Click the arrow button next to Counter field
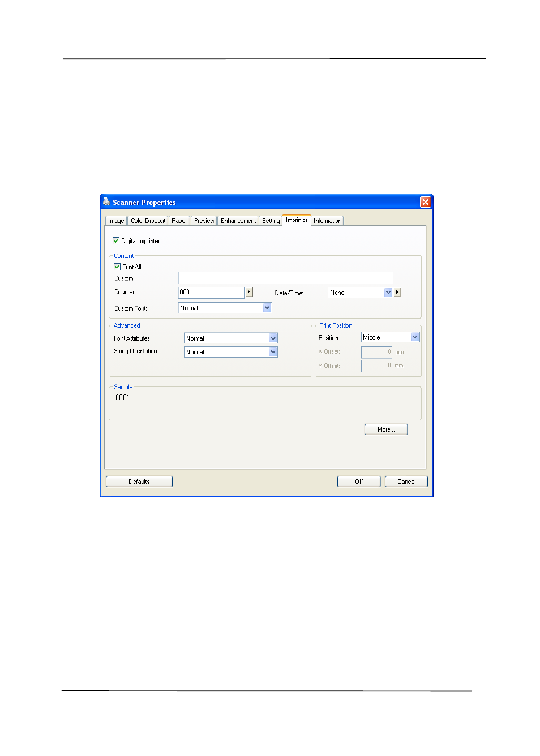The width and height of the screenshot is (540, 756). tap(249, 292)
